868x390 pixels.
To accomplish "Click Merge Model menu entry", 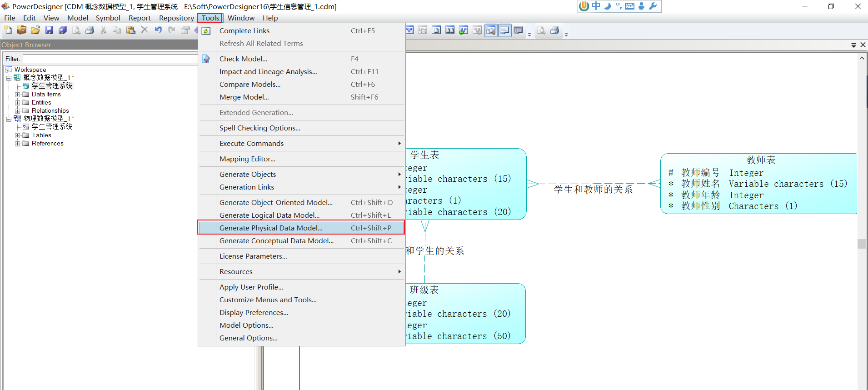I will click(x=301, y=97).
